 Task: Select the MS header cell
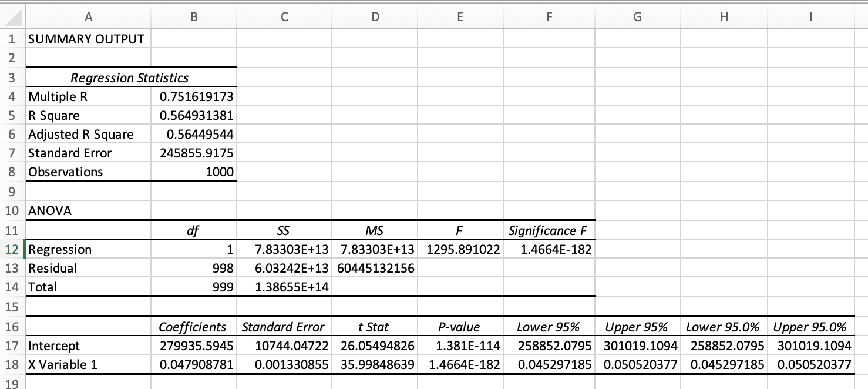374,230
